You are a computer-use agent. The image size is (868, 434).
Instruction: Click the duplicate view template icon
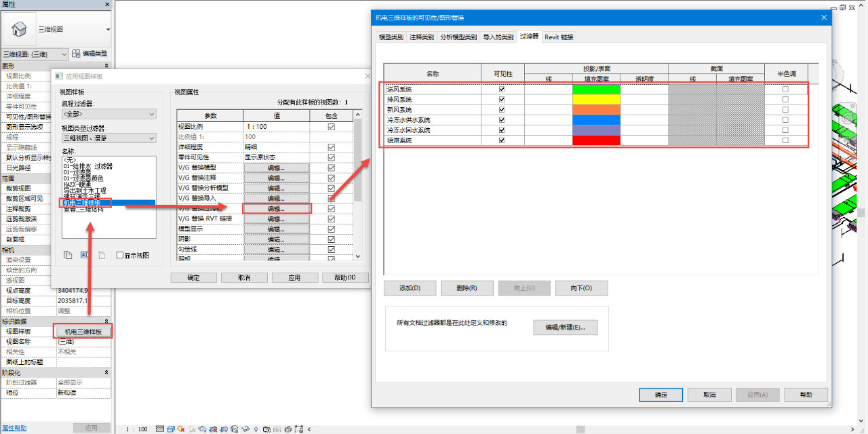point(68,255)
